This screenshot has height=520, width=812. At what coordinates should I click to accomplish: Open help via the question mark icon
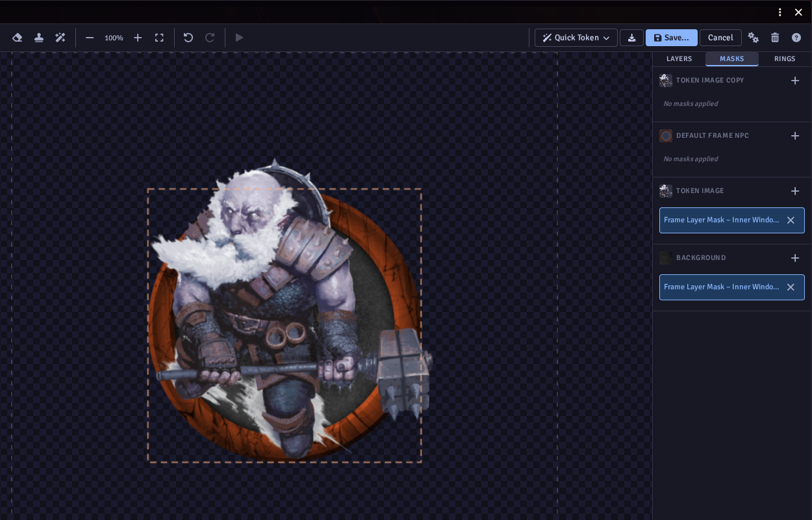click(x=796, y=38)
